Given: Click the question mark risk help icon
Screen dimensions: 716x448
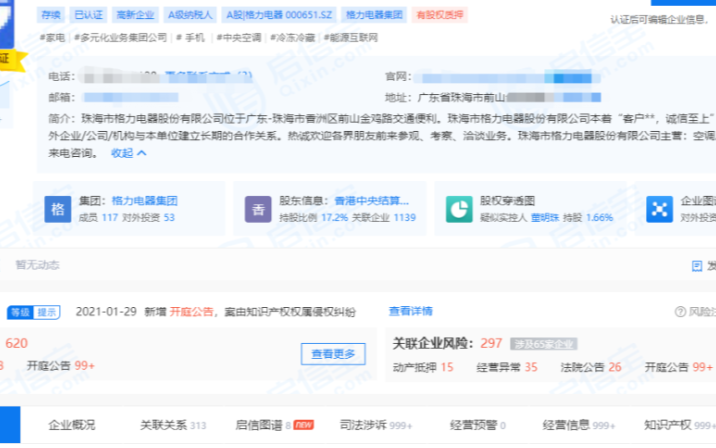Looking at the screenshot, I should click(680, 311).
